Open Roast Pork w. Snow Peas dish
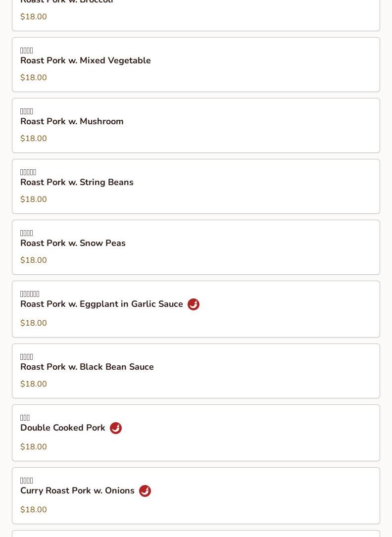 (73, 243)
